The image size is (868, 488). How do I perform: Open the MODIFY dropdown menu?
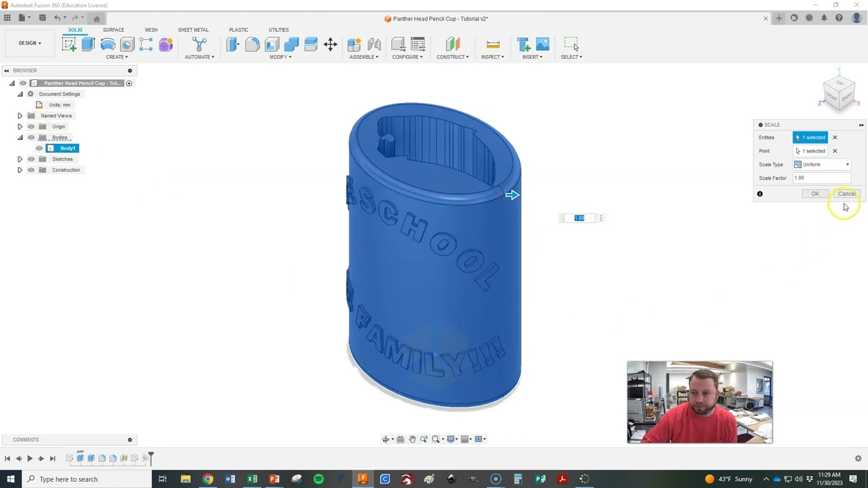pos(281,57)
